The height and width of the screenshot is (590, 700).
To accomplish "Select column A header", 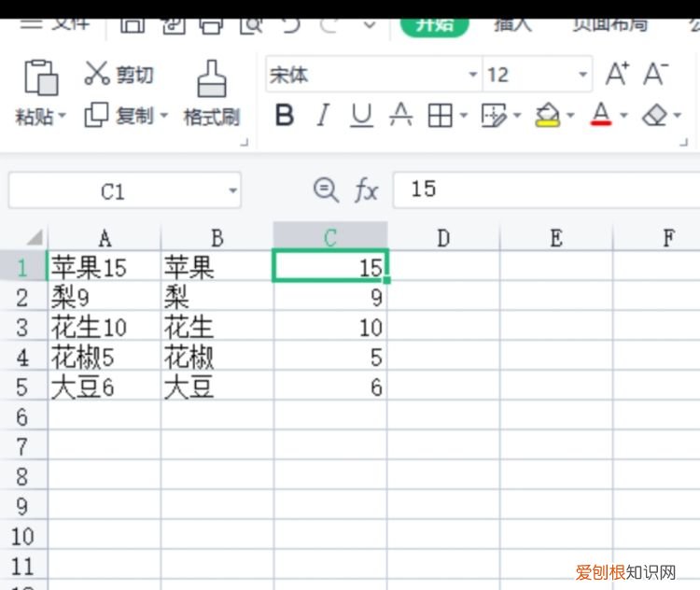I will point(105,238).
